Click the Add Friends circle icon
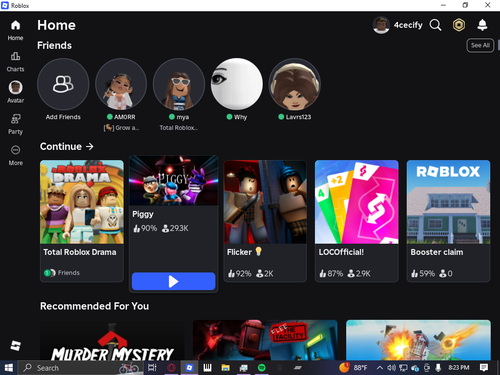 pyautogui.click(x=63, y=84)
